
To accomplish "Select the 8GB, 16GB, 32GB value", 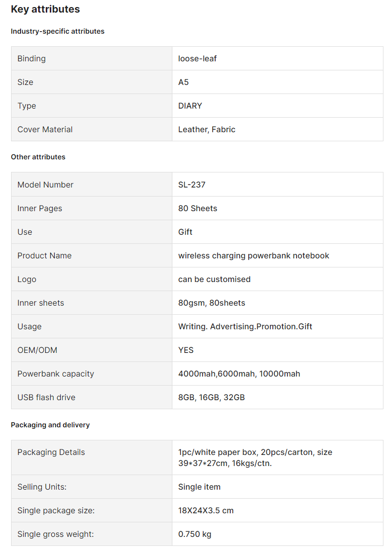I will pos(211,398).
